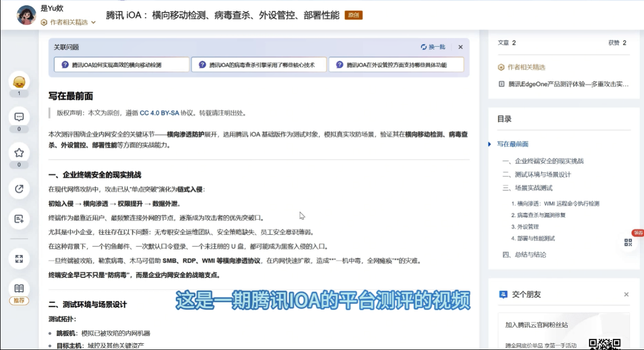This screenshot has height=350, width=644.
Task: Click 加入腾讯云官网粉丝站 text
Action: point(537,325)
